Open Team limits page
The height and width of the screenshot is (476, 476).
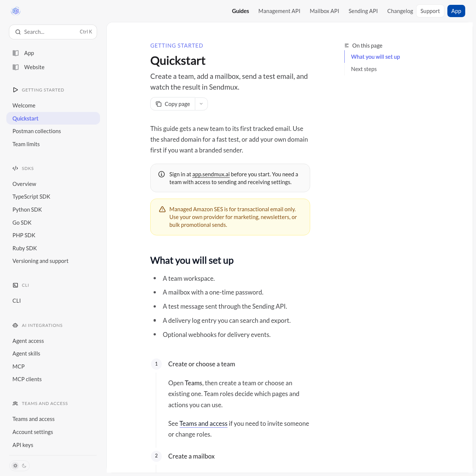pyautogui.click(x=53, y=144)
